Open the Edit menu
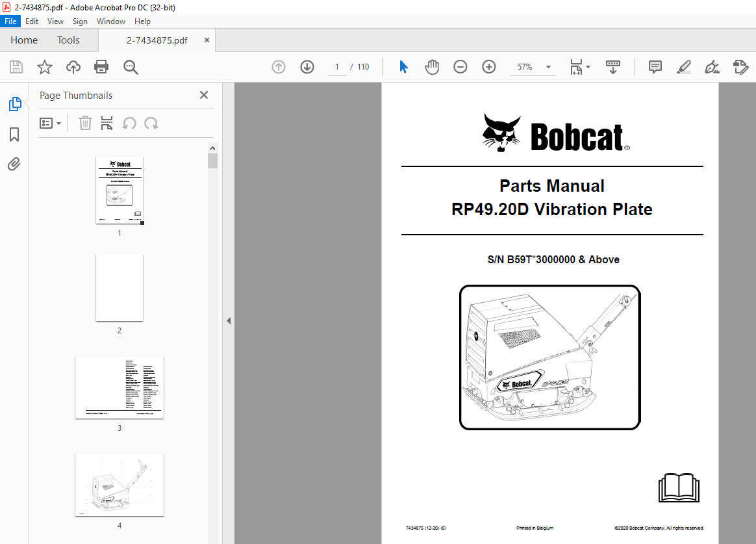 32,21
